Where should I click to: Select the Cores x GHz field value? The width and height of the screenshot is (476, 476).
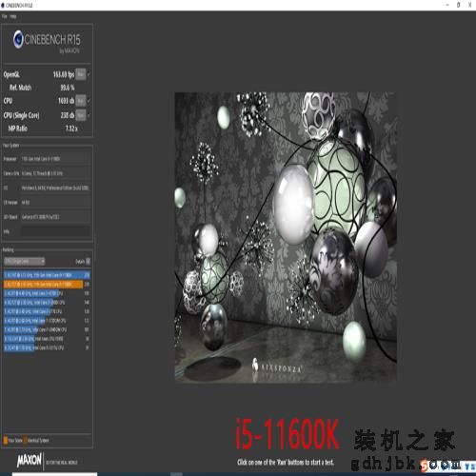pos(55,173)
